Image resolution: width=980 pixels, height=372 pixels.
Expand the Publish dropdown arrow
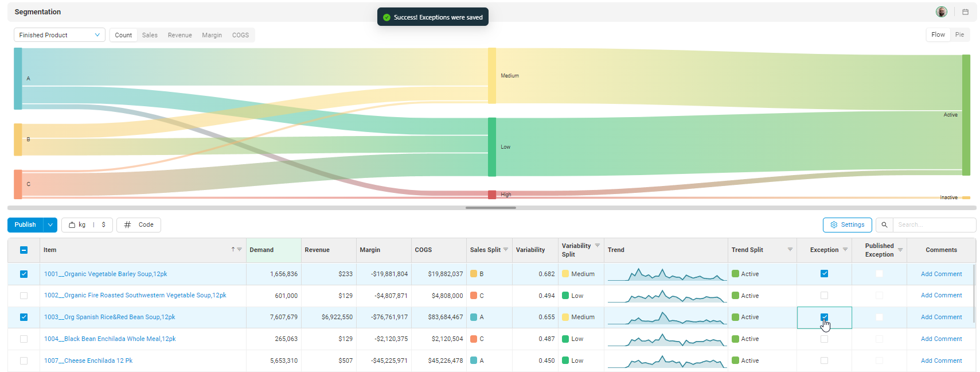(x=50, y=225)
